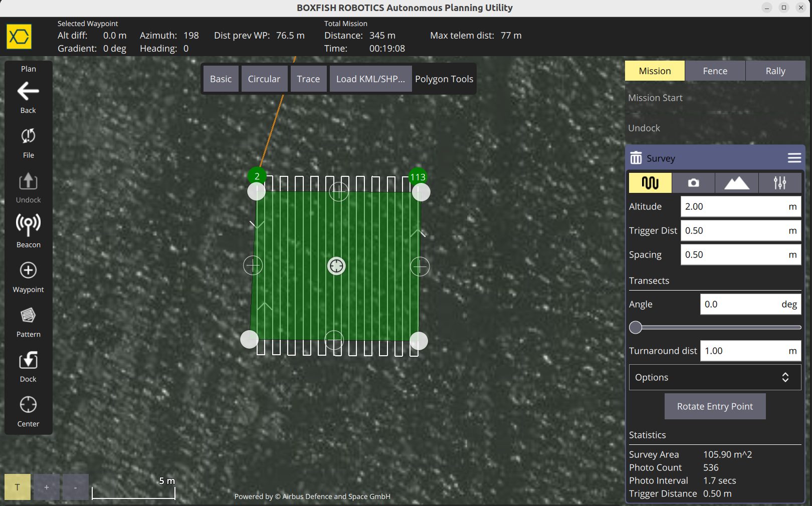Click the Back arrow icon
Screen dimensions: 812x506
[x=28, y=92]
